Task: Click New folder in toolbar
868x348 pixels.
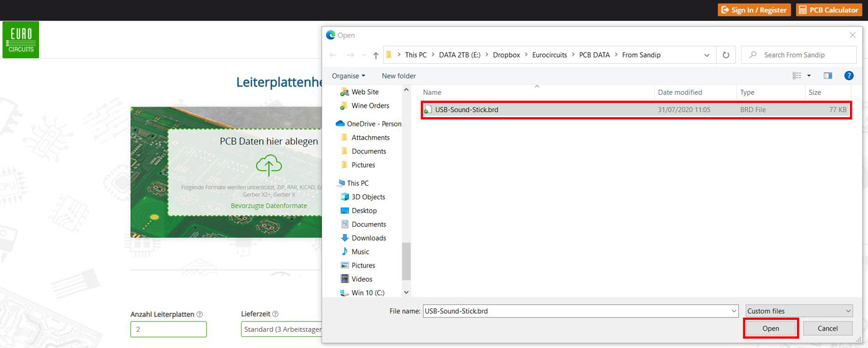Action: 399,76
